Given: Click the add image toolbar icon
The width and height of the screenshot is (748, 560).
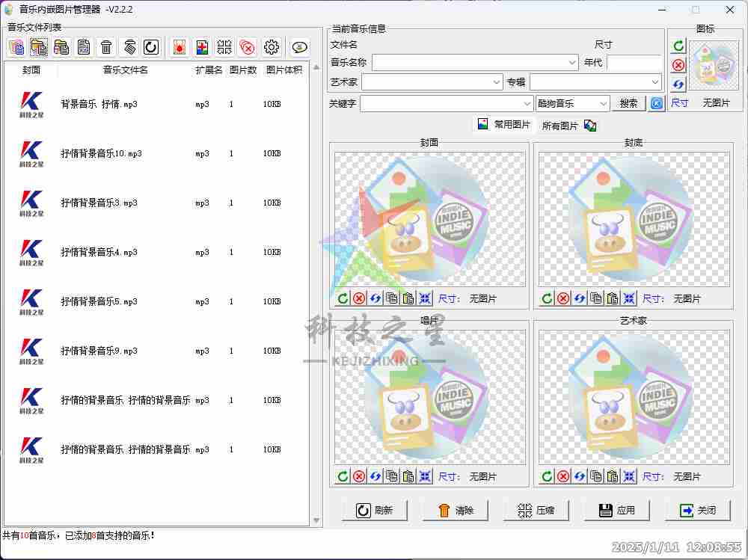Looking at the screenshot, I should click(202, 46).
